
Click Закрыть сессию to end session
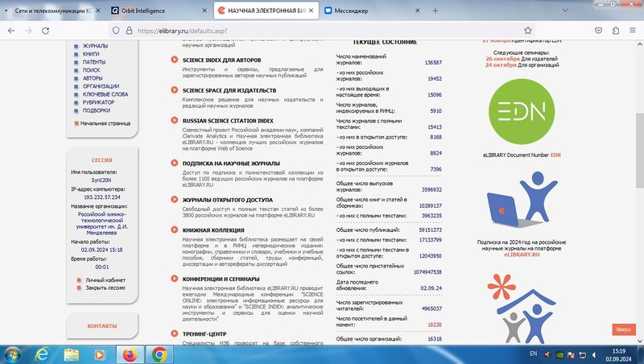point(105,287)
